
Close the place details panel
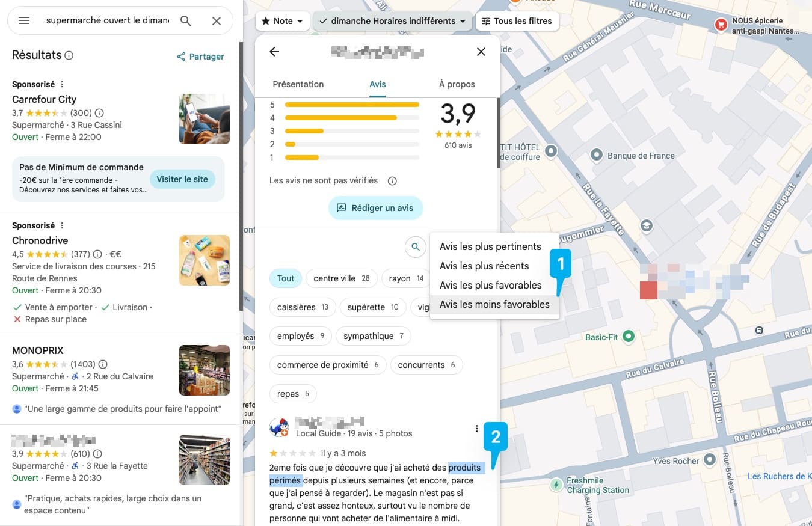481,52
